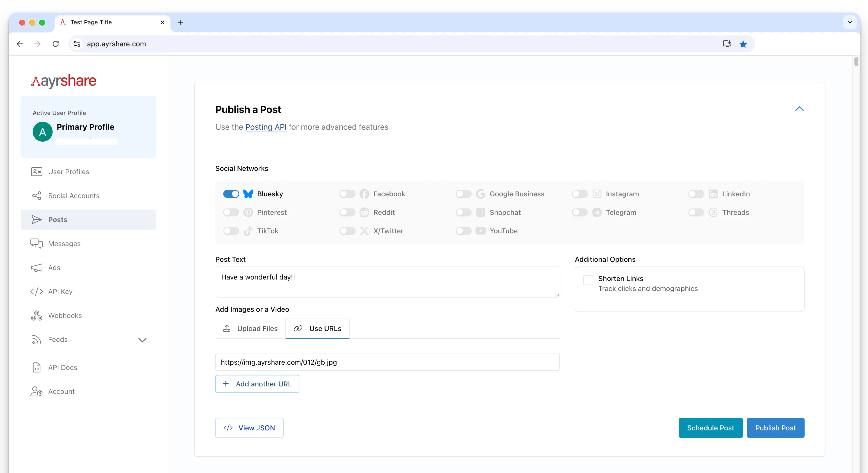Open the browser tab list dropdown
Screen dimensions: 868x473
tap(849, 22)
